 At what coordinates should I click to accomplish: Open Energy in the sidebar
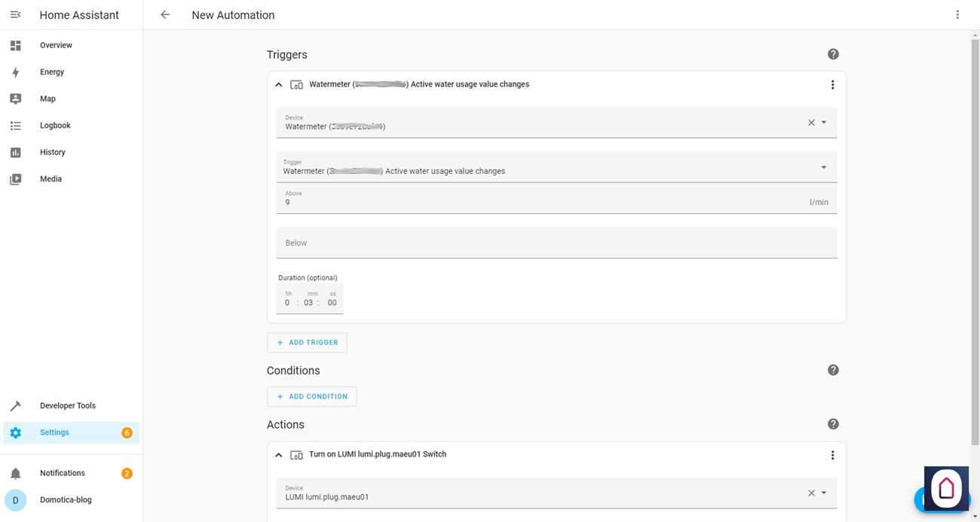(52, 72)
